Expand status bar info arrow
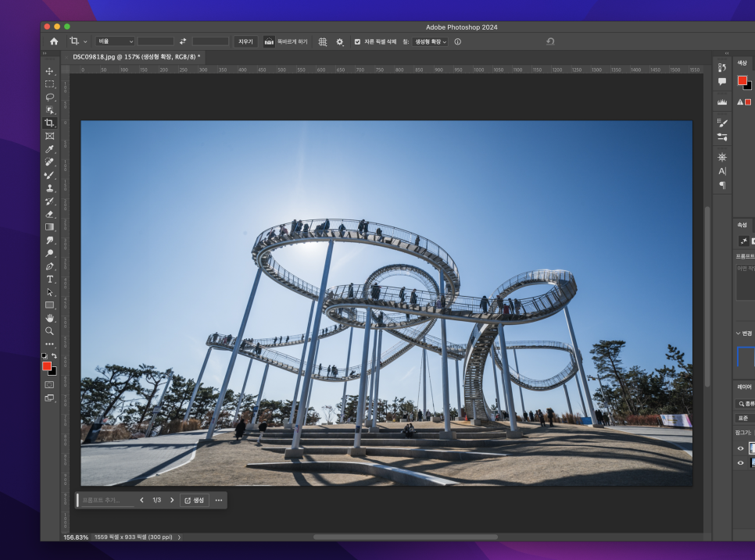The height and width of the screenshot is (560, 755). click(179, 537)
